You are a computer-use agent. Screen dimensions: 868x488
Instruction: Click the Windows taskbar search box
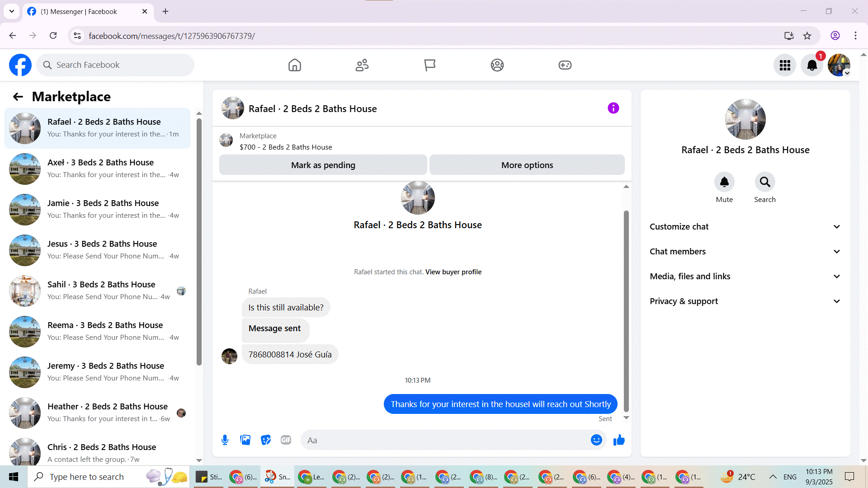(108, 477)
